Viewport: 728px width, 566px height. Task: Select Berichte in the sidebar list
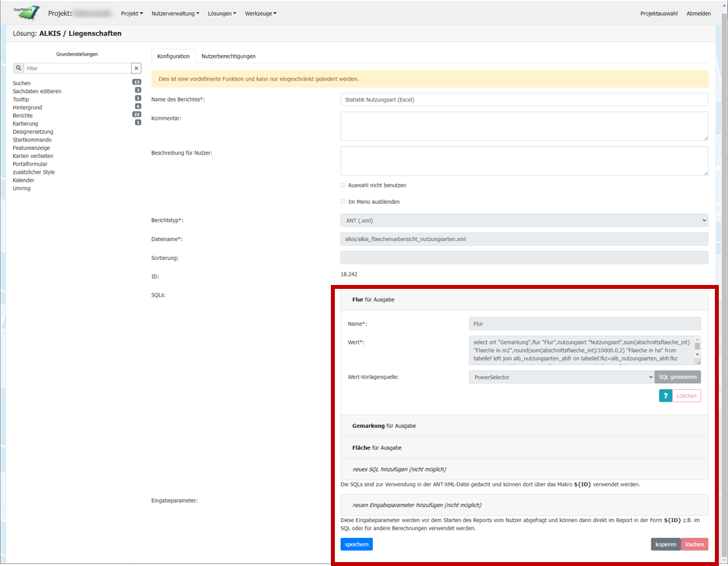(23, 115)
